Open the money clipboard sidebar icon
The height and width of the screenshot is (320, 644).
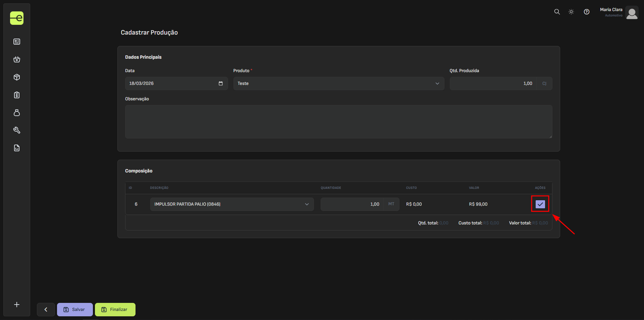click(x=17, y=95)
